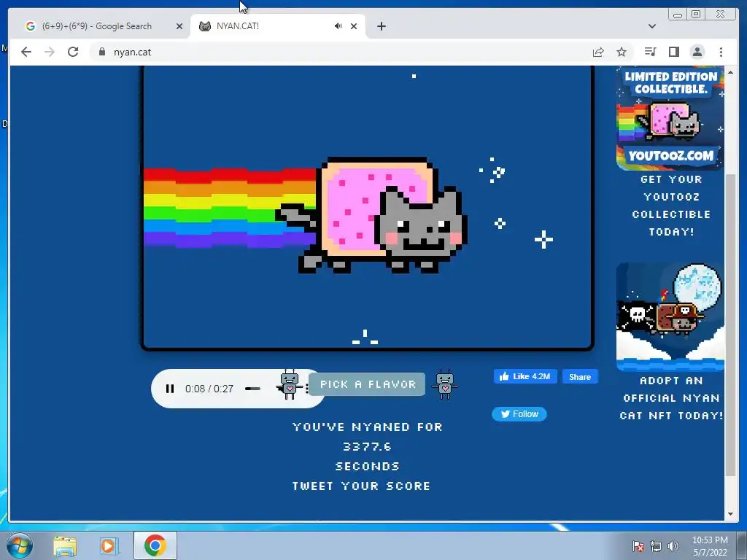747x560 pixels.
Task: View site information via the lock icon
Action: pos(102,52)
